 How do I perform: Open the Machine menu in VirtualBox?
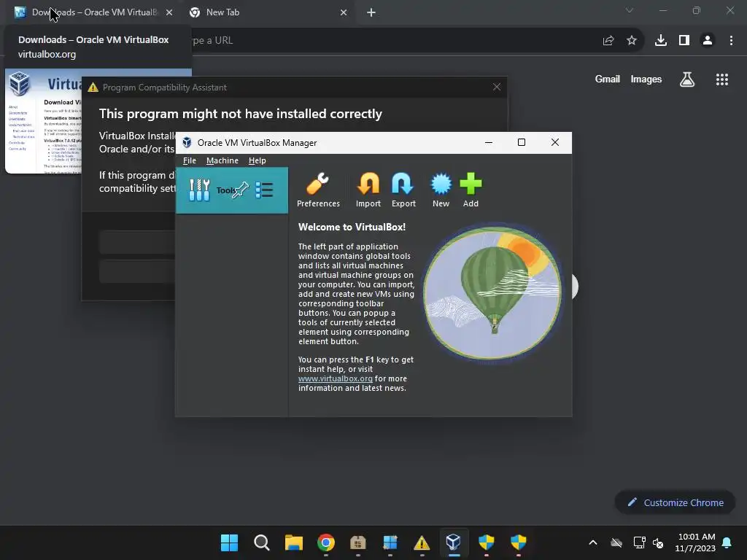(222, 160)
